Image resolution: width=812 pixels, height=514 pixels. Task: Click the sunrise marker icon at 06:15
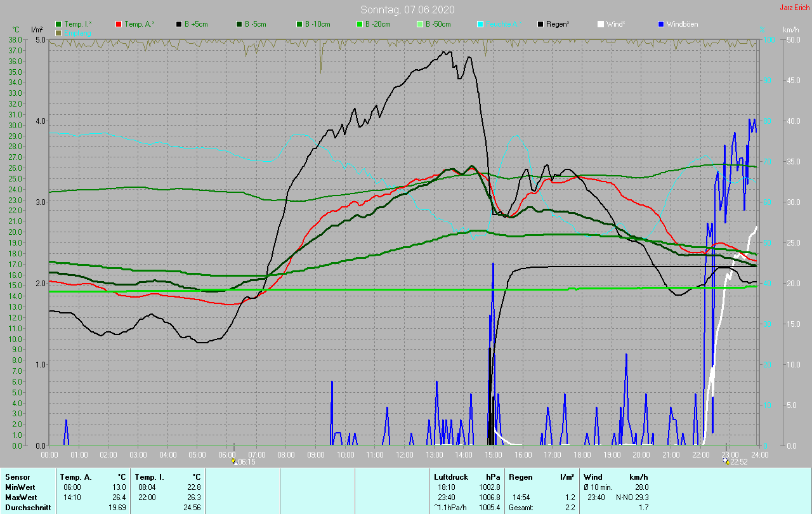(234, 461)
